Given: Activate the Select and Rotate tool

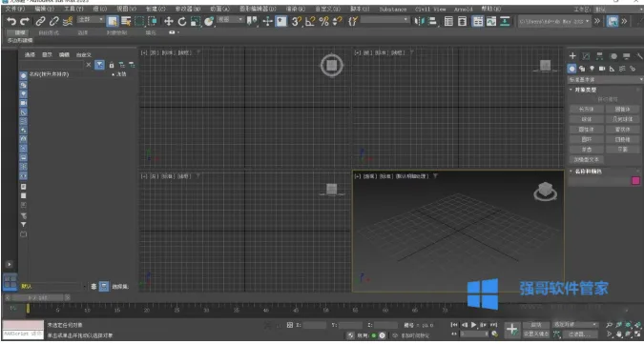Looking at the screenshot, I should [x=182, y=21].
